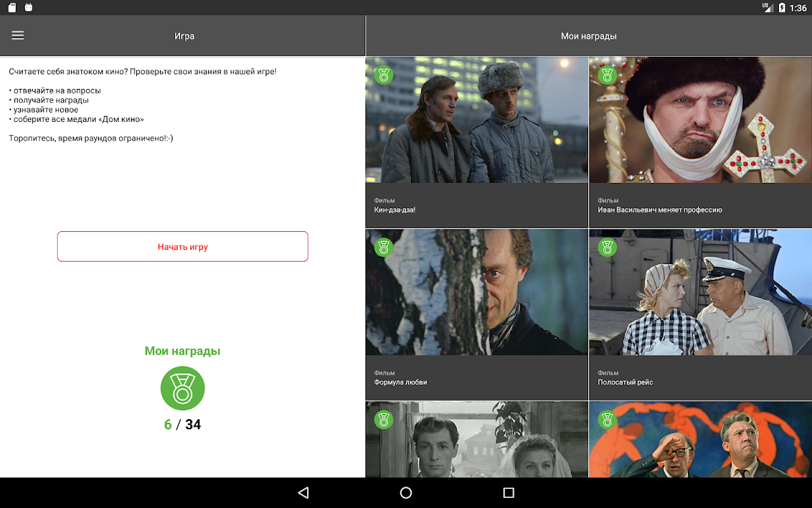The width and height of the screenshot is (812, 508).
Task: Click medal badge on red-painting film card
Action: click(x=607, y=420)
